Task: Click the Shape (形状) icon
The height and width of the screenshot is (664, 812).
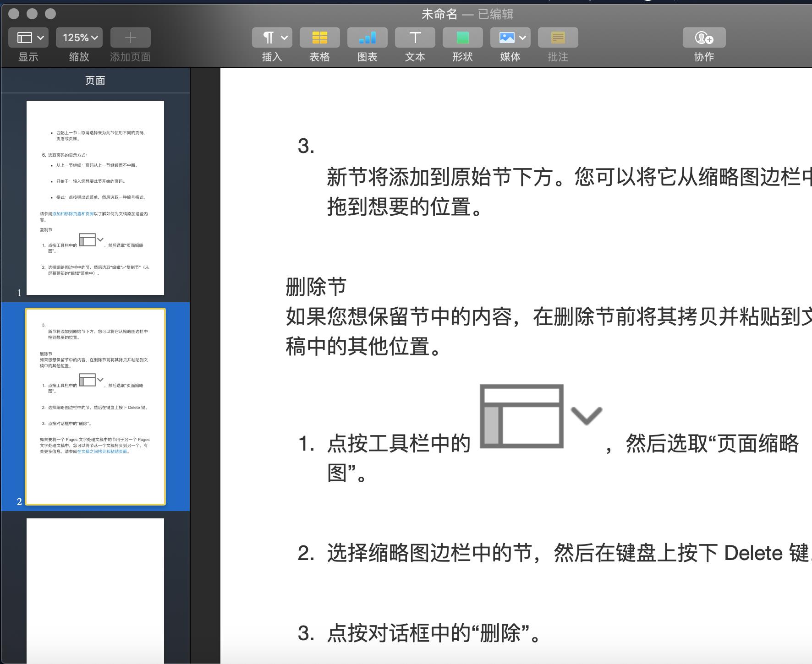Action: (462, 38)
